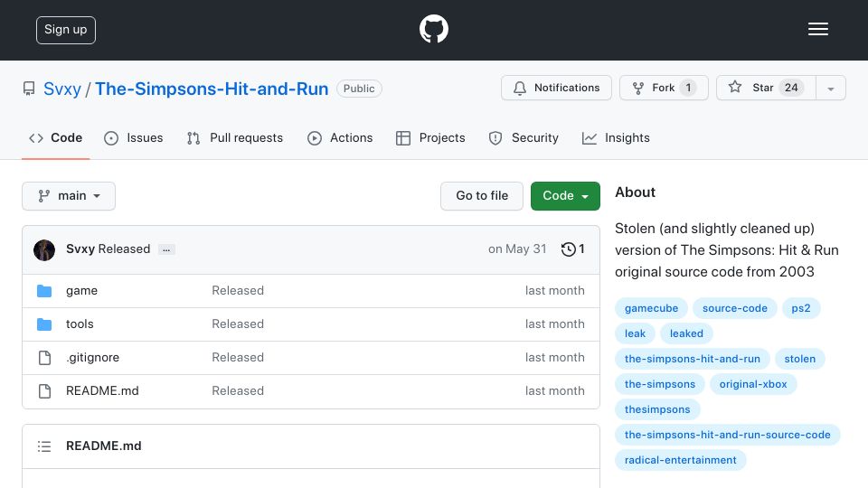Screen dimensions: 868x488
Task: Open the Issues tab
Action: (134, 137)
